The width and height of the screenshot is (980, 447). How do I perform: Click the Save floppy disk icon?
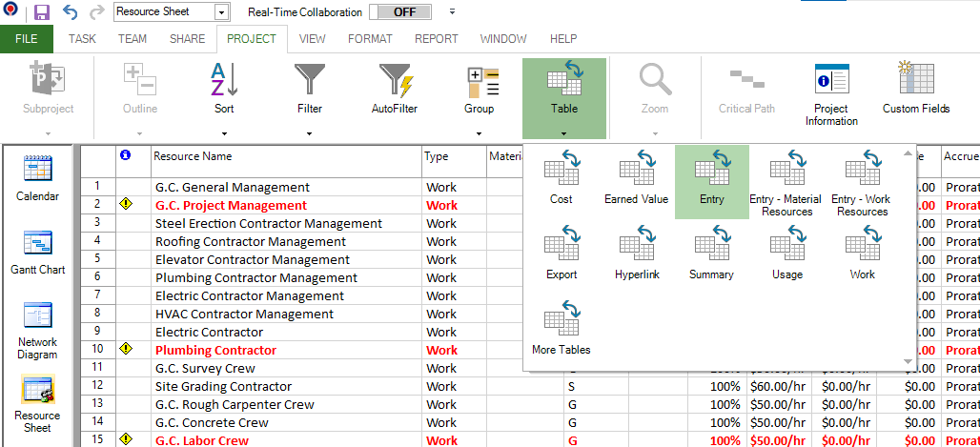tap(42, 11)
